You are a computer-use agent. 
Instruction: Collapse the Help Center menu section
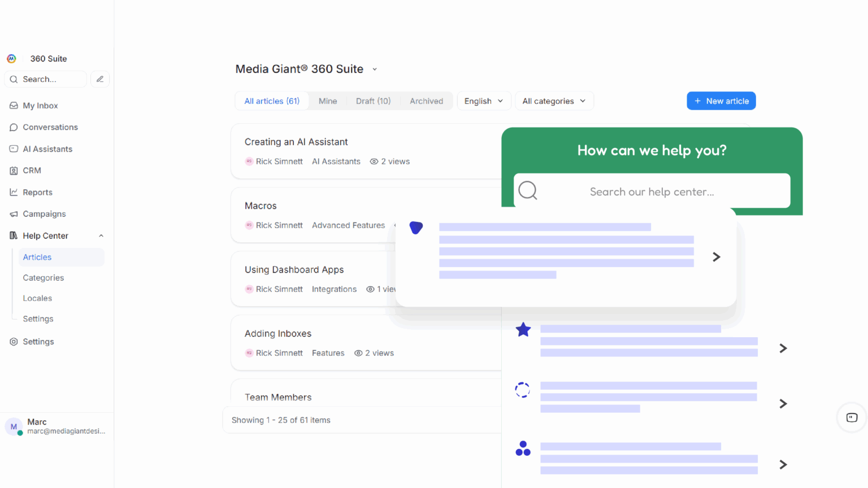(101, 236)
